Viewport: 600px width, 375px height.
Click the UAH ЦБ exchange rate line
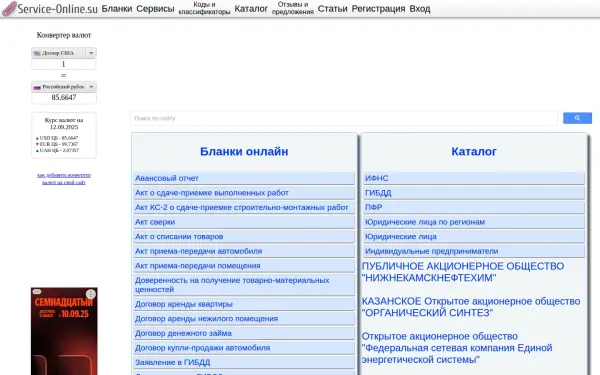(x=57, y=150)
